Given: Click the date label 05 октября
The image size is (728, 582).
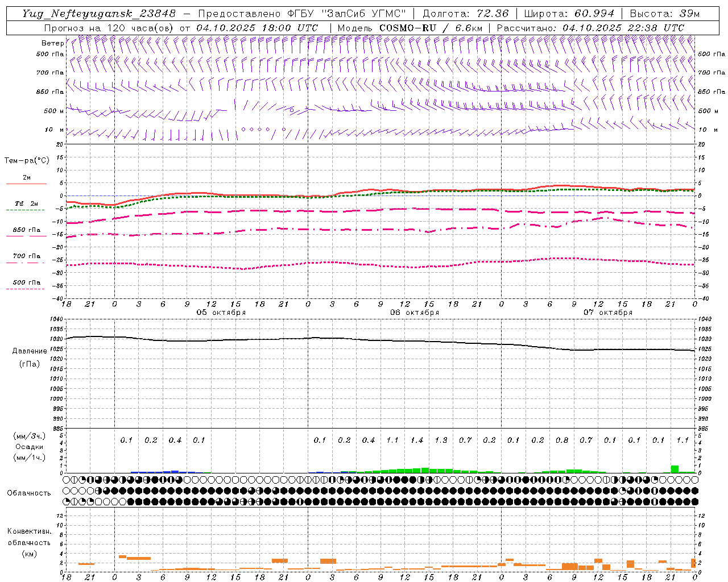Looking at the screenshot, I should click(221, 313).
